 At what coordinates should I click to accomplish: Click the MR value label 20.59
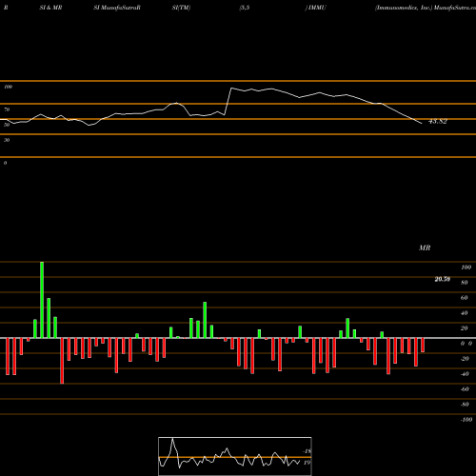[443, 279]
